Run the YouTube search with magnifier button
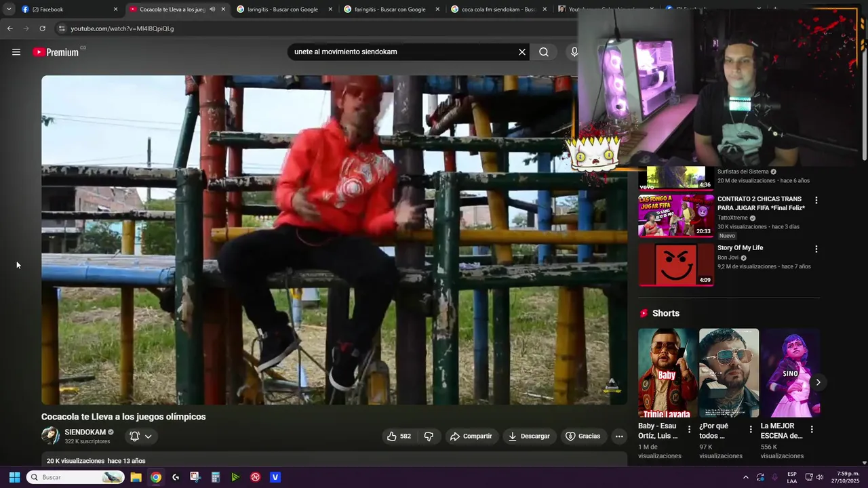Image resolution: width=868 pixels, height=488 pixels. tap(544, 52)
